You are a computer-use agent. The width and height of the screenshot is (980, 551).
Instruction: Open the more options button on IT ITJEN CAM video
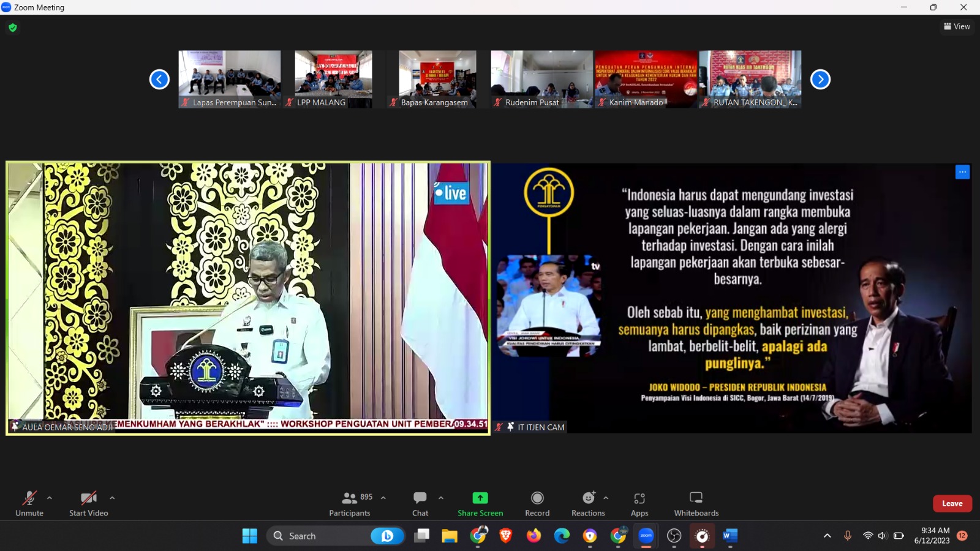click(962, 172)
